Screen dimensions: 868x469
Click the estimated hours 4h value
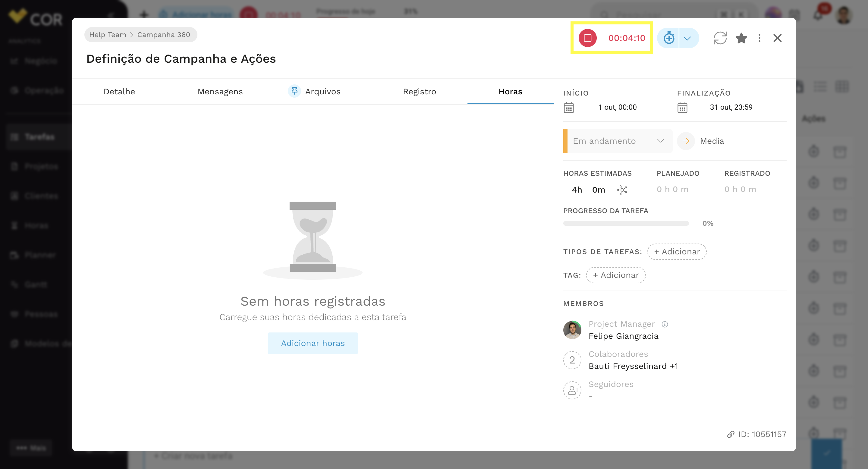(577, 190)
